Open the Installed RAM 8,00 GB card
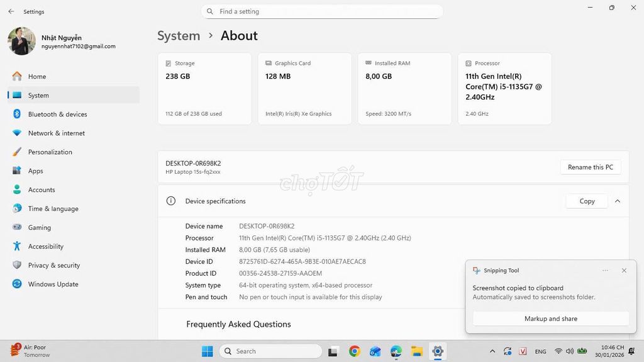The image size is (644, 362). tap(404, 88)
